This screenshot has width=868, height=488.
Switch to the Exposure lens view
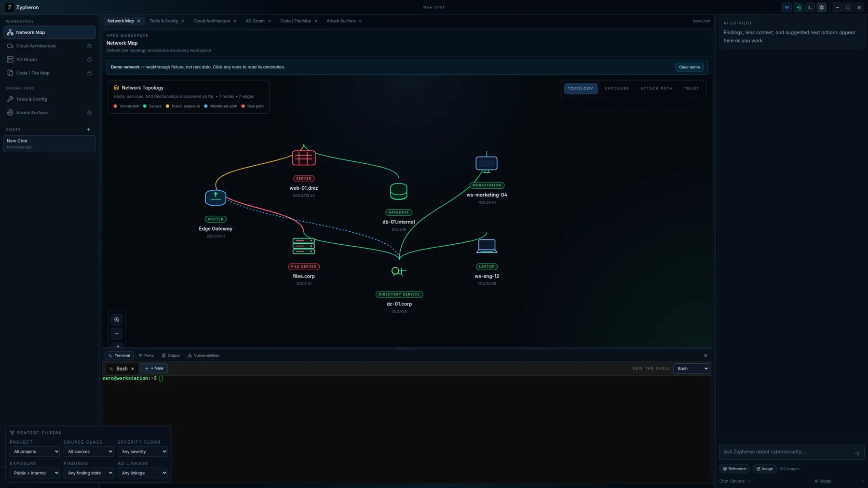click(617, 89)
